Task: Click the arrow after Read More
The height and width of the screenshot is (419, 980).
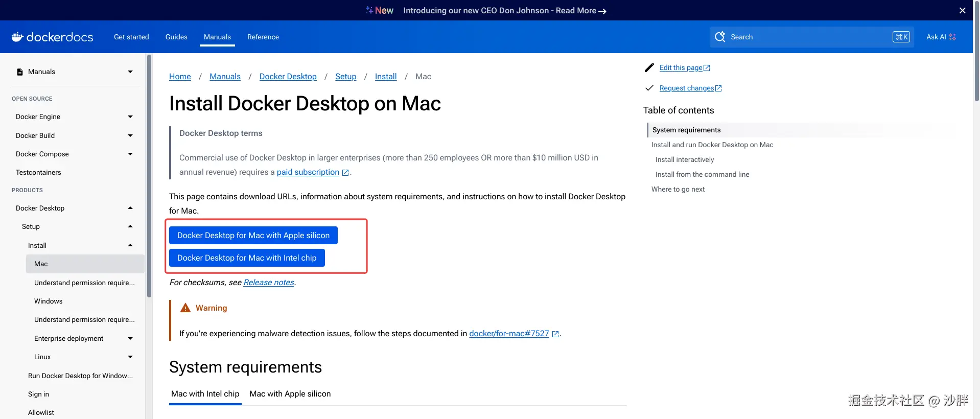Action: click(x=602, y=11)
